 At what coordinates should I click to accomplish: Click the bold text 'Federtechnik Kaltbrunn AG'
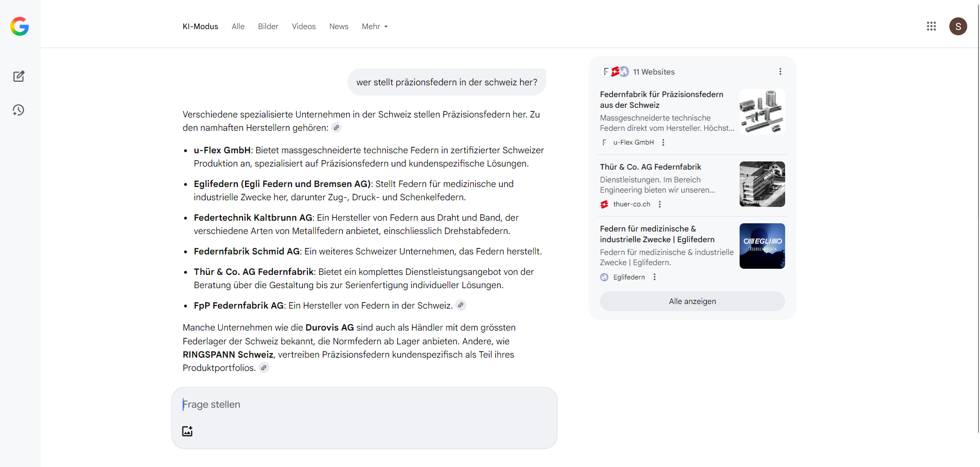(x=253, y=218)
